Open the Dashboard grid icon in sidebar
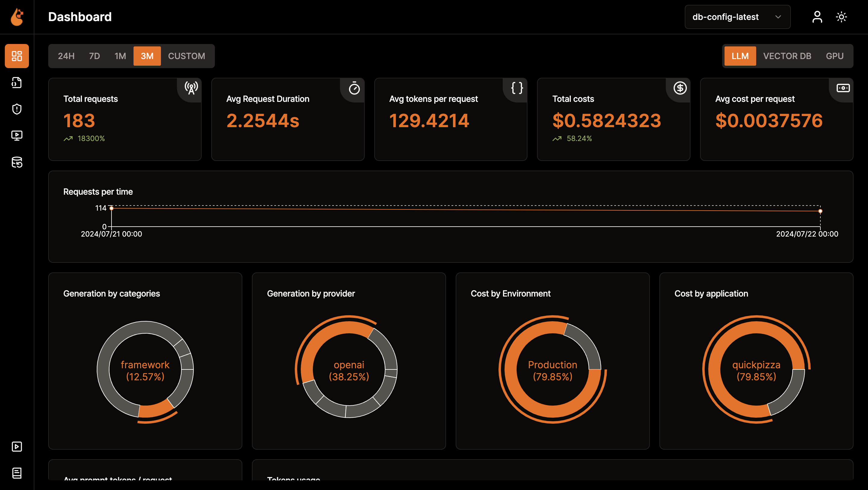Image resolution: width=868 pixels, height=490 pixels. [17, 56]
